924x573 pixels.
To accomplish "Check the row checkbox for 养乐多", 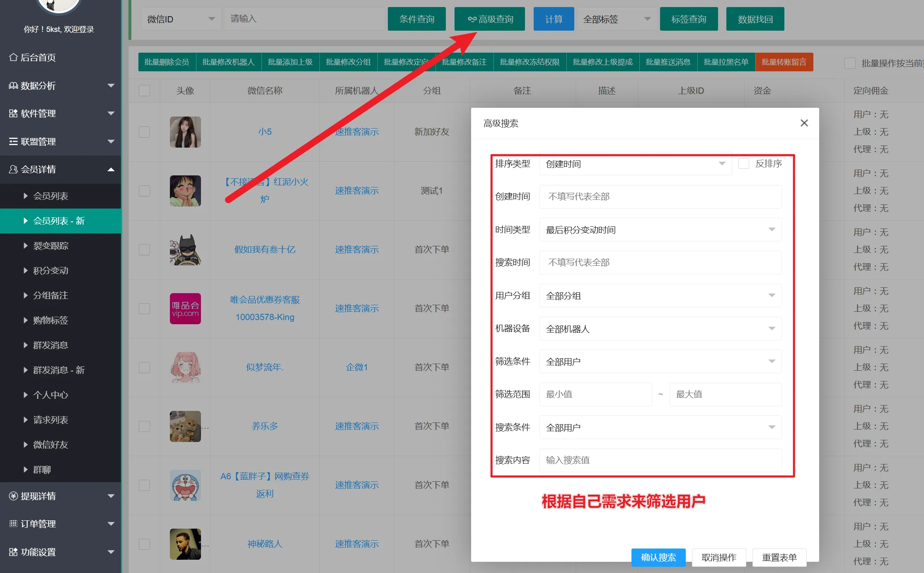I will pyautogui.click(x=144, y=427).
